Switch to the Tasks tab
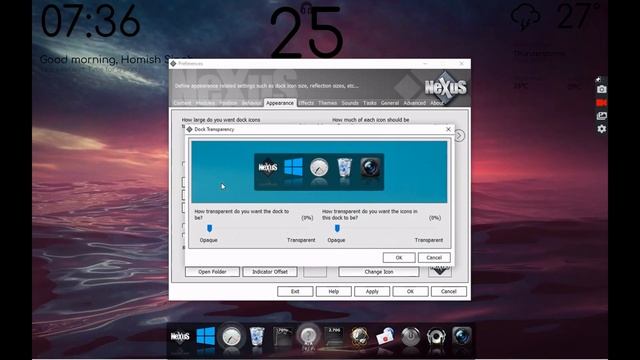The image size is (640, 360). (x=370, y=103)
